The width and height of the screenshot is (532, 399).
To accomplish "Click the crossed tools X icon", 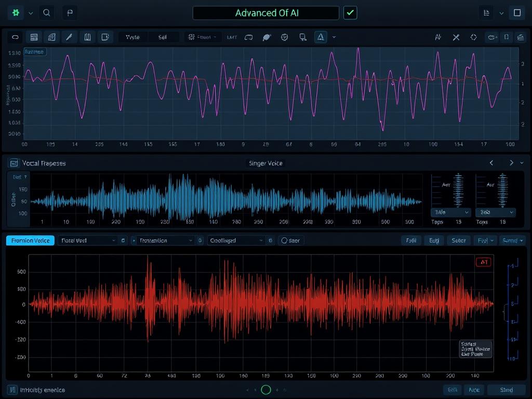I will pyautogui.click(x=456, y=37).
